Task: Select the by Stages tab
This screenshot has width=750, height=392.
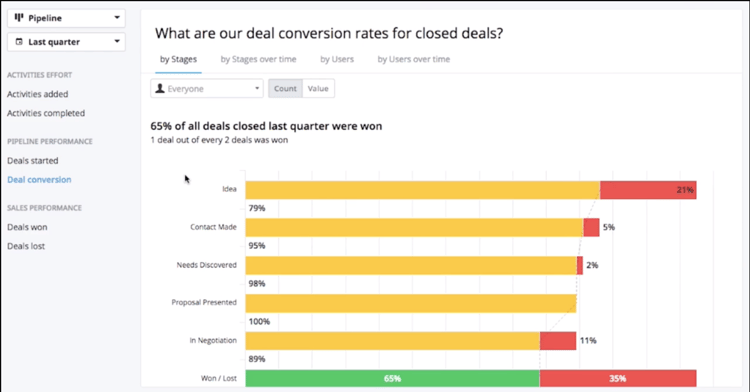Action: [x=178, y=59]
